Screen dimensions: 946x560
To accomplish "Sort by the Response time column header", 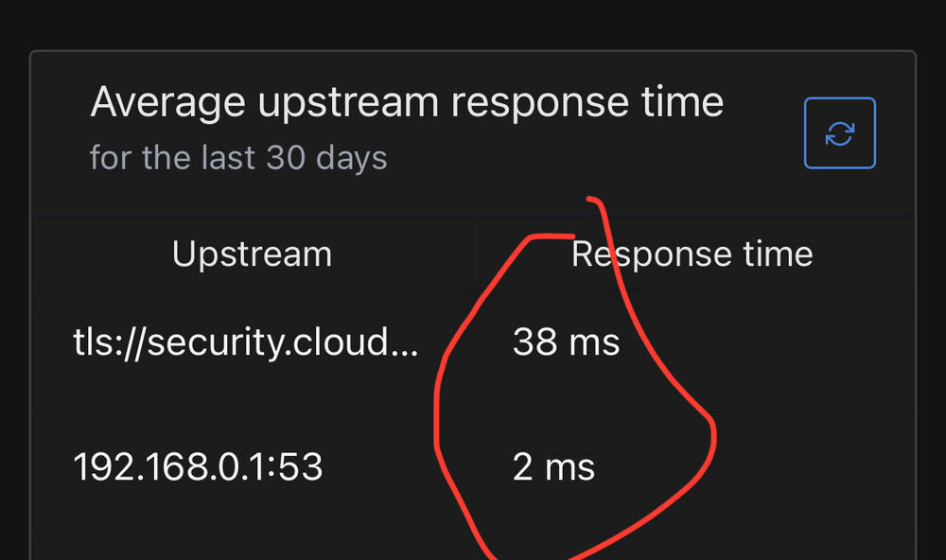I will click(x=692, y=254).
